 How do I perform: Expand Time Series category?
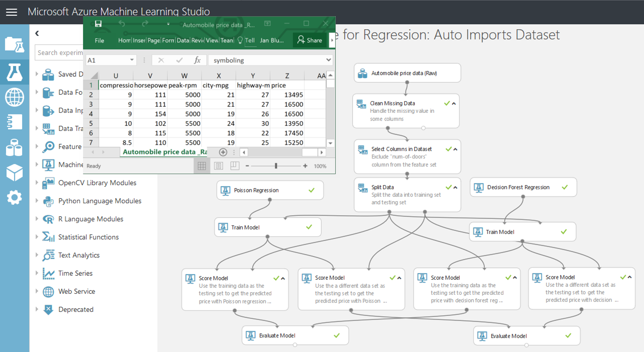click(x=37, y=273)
